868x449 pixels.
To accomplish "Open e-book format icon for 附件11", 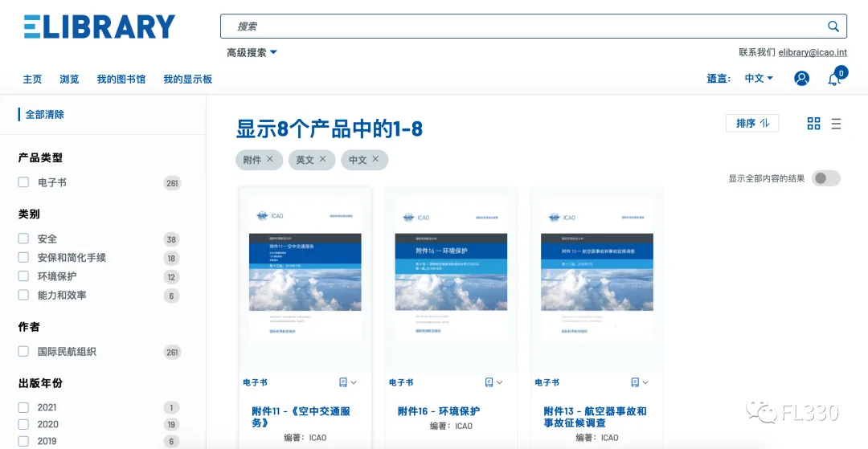I will click(343, 382).
